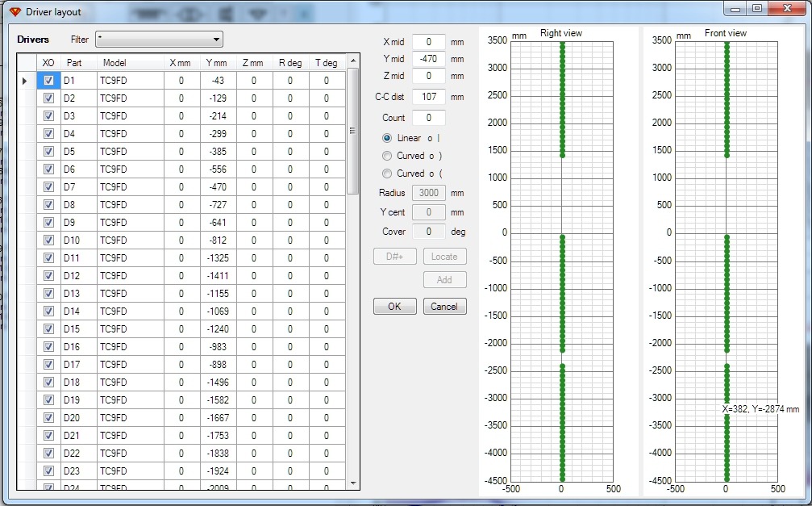Click the T deg column header
The image size is (812, 506).
pos(327,63)
